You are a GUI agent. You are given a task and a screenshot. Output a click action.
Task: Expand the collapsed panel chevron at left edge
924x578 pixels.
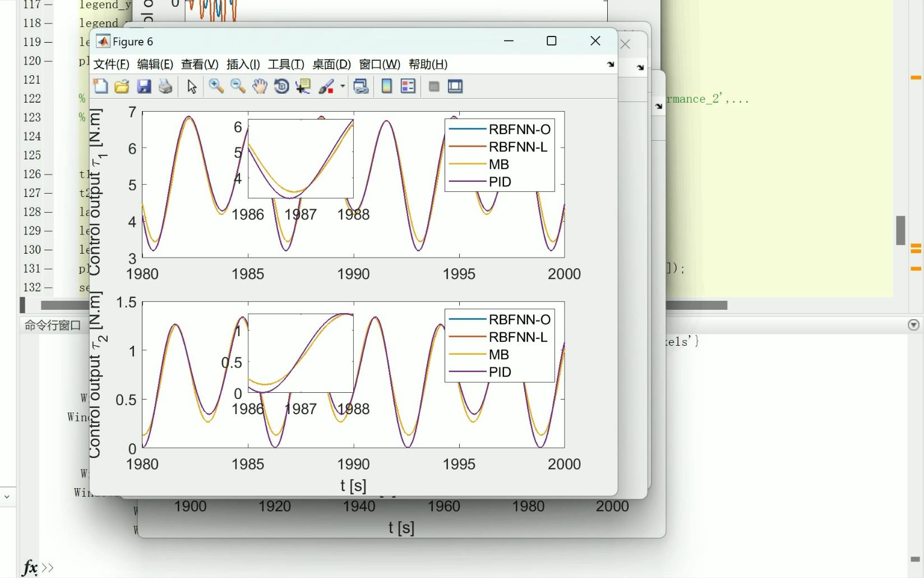[x=7, y=497]
